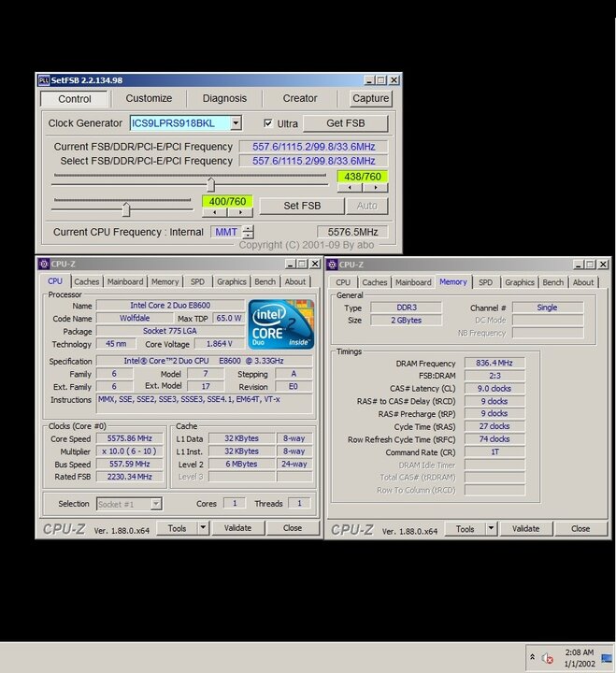The height and width of the screenshot is (673, 616).
Task: Open Bench tab in right CPU-Z window
Action: [552, 282]
